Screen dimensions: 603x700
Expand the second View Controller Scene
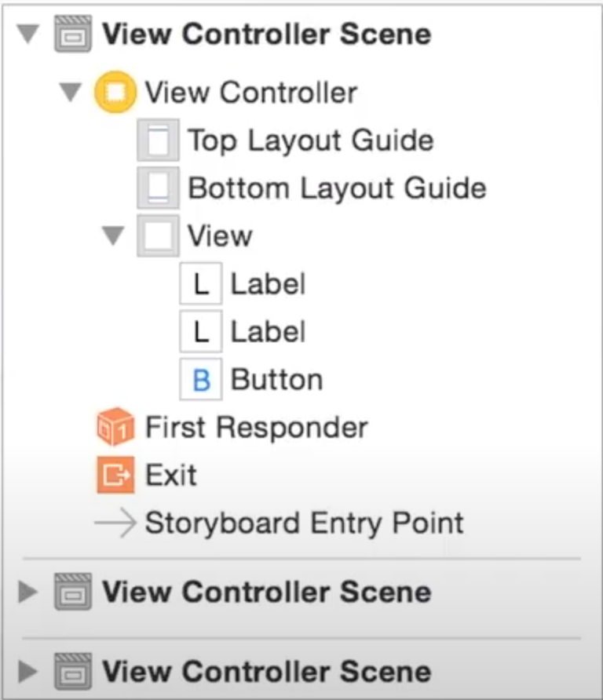pyautogui.click(x=28, y=592)
